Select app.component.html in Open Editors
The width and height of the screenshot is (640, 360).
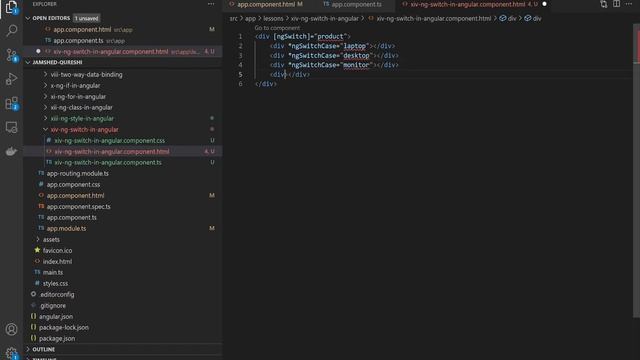[82, 30]
